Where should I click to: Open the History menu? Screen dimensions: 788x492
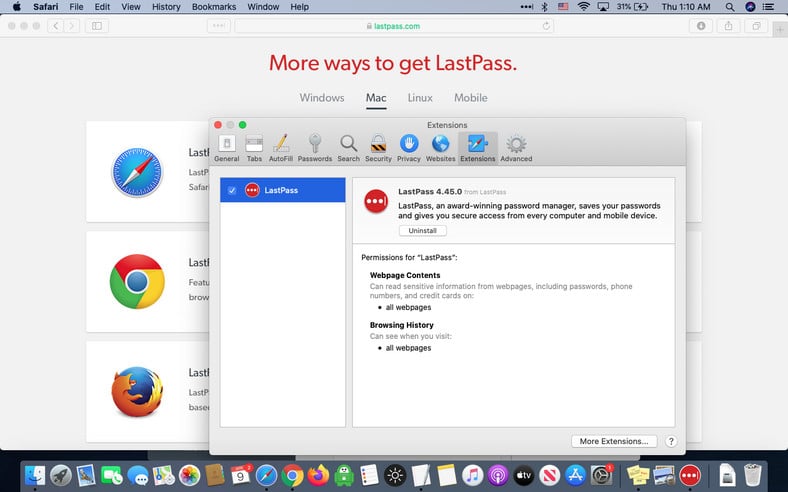(x=166, y=7)
